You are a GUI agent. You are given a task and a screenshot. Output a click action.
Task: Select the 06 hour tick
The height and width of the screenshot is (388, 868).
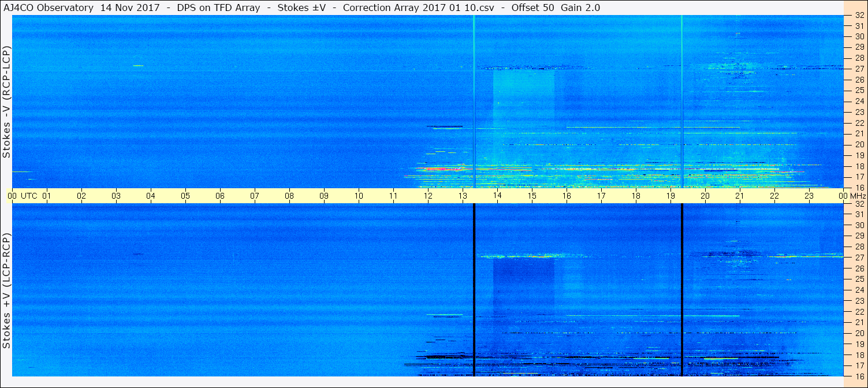(x=220, y=196)
